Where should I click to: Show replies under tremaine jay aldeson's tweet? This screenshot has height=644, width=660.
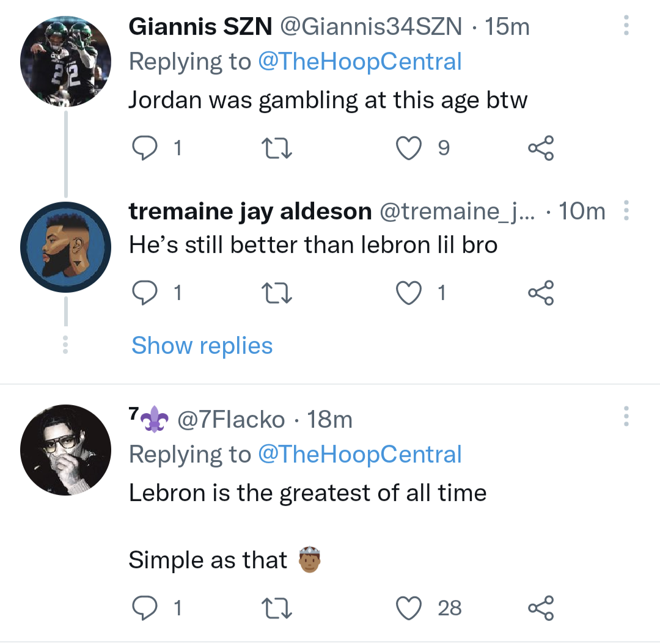coord(202,345)
